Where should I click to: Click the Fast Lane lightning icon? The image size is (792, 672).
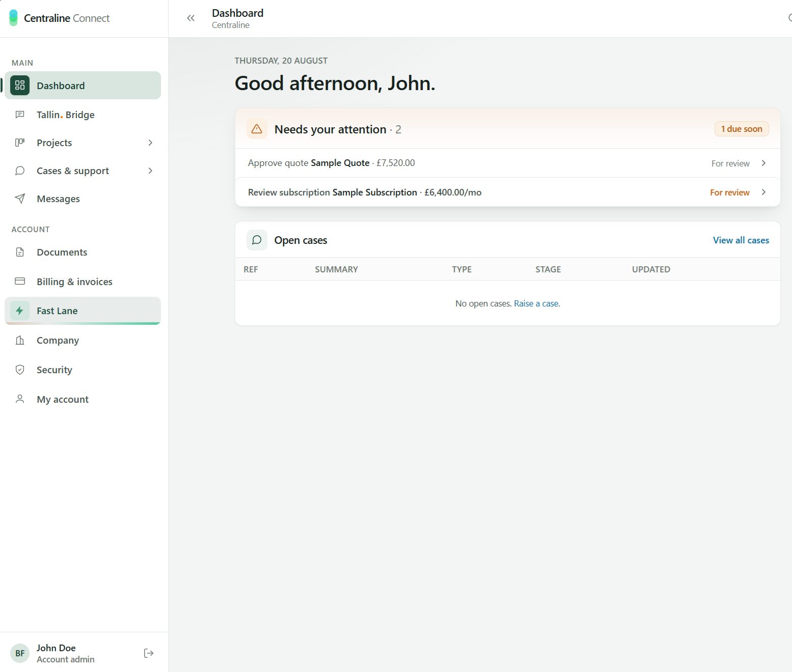pos(20,311)
